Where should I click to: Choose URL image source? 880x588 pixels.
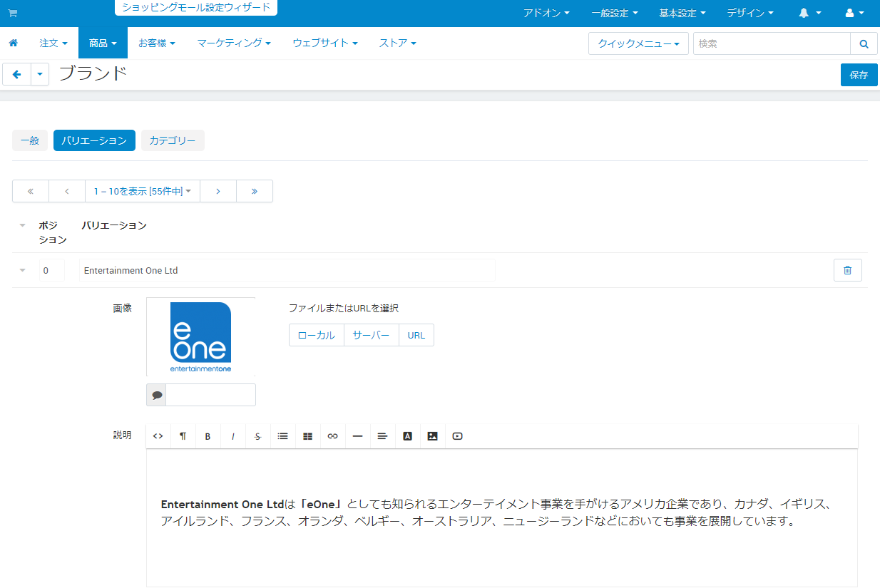pos(416,335)
